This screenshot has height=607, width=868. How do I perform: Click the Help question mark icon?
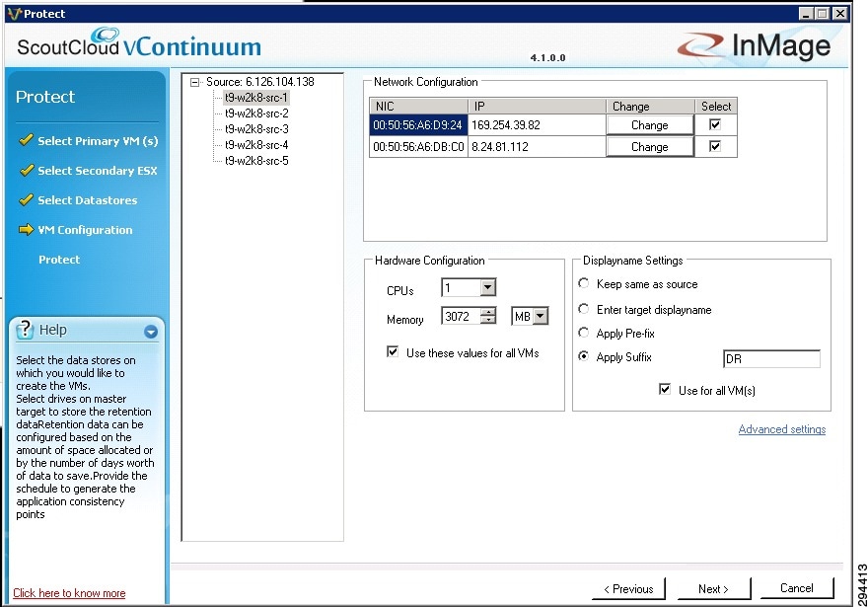tap(25, 329)
